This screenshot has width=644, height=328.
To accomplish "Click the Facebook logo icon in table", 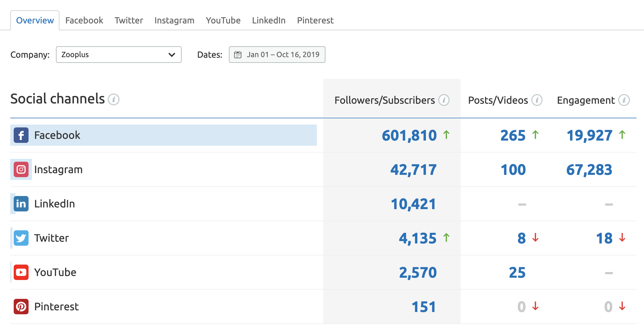I will (21, 135).
